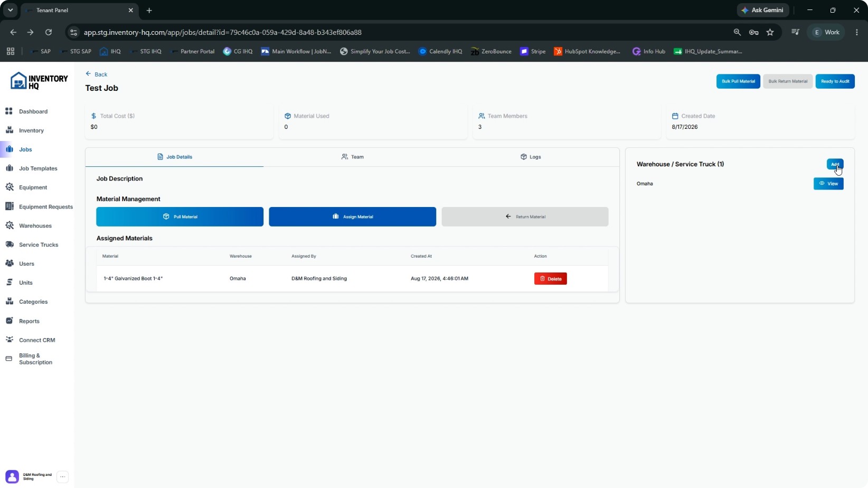Add a warehouse or service truck
The width and height of the screenshot is (868, 488).
coord(835,164)
